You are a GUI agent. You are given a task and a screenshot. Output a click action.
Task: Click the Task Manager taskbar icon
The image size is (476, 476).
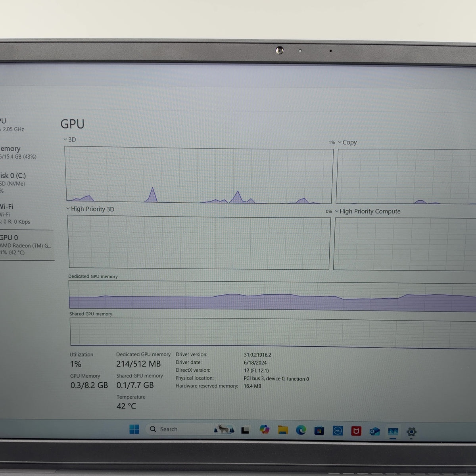(x=393, y=432)
